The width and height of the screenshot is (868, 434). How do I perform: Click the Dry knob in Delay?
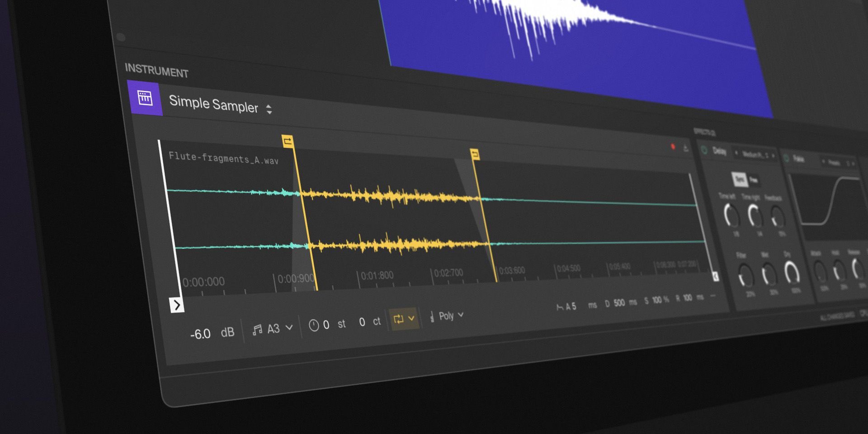(x=792, y=273)
